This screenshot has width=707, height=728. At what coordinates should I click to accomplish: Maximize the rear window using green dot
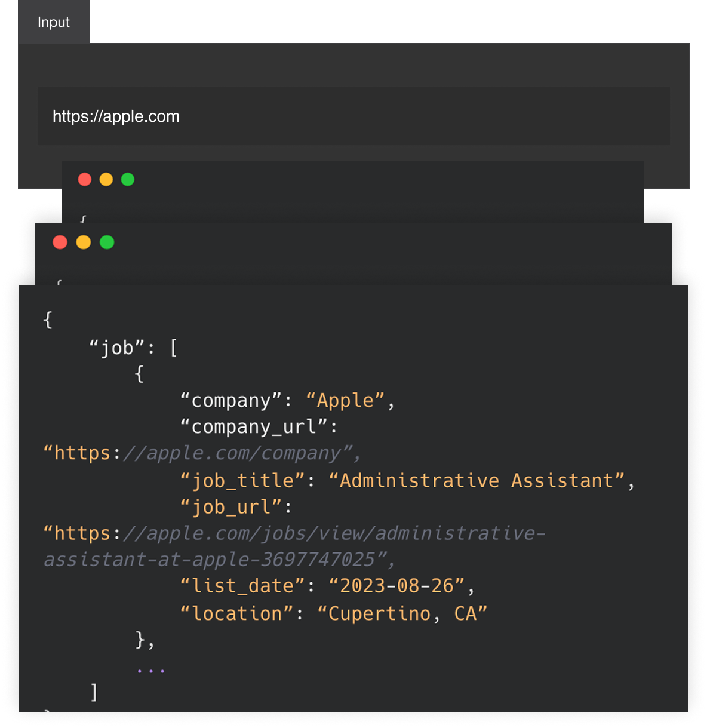coord(128,179)
